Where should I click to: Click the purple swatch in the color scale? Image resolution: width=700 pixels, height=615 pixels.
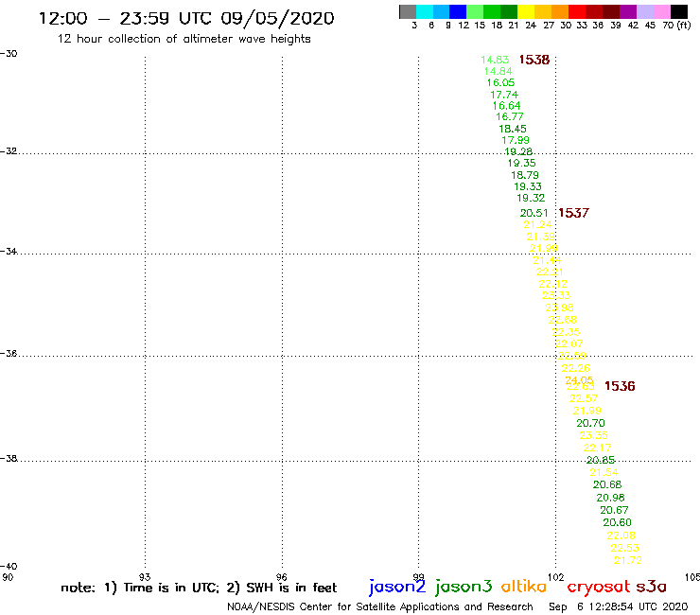click(x=628, y=11)
